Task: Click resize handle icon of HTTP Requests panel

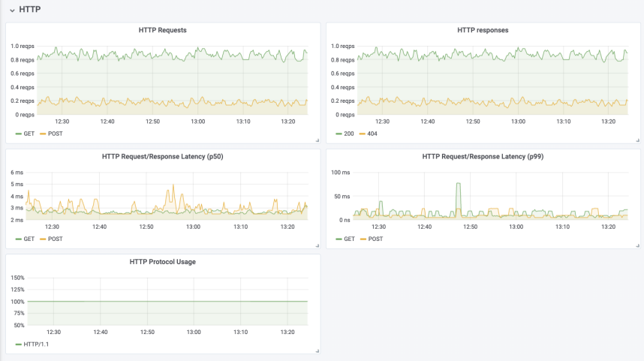Action: point(317,140)
